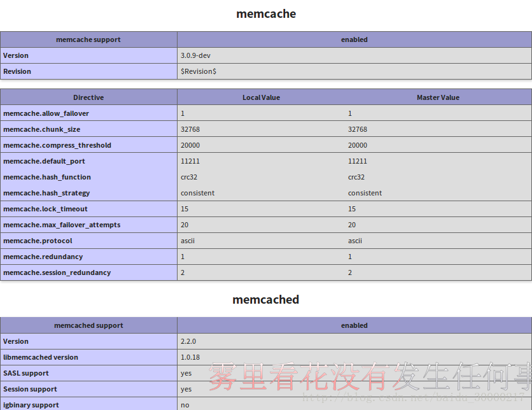This screenshot has width=532, height=410.
Task: Select the 'libmemcached version' row label
Action: pos(41,357)
